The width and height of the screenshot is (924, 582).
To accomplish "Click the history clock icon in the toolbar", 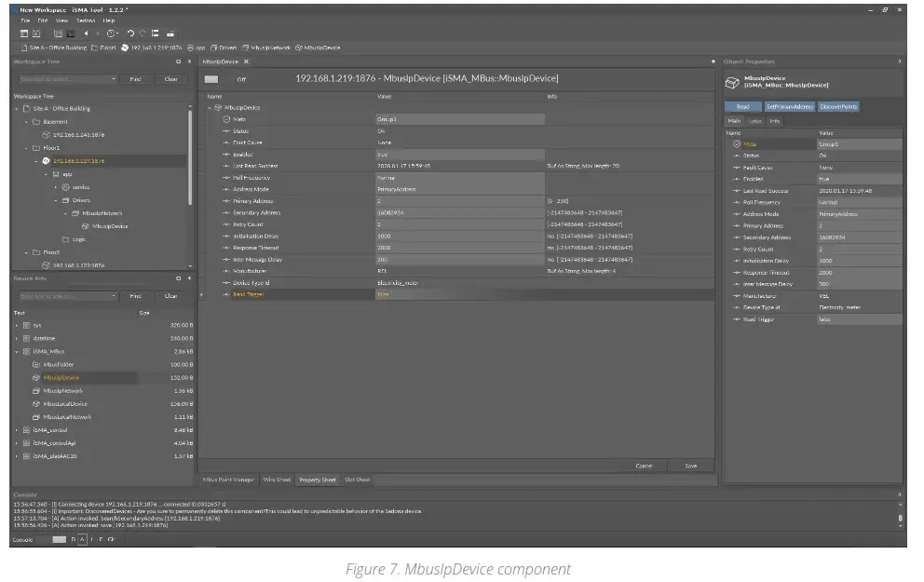I will pyautogui.click(x=111, y=33).
